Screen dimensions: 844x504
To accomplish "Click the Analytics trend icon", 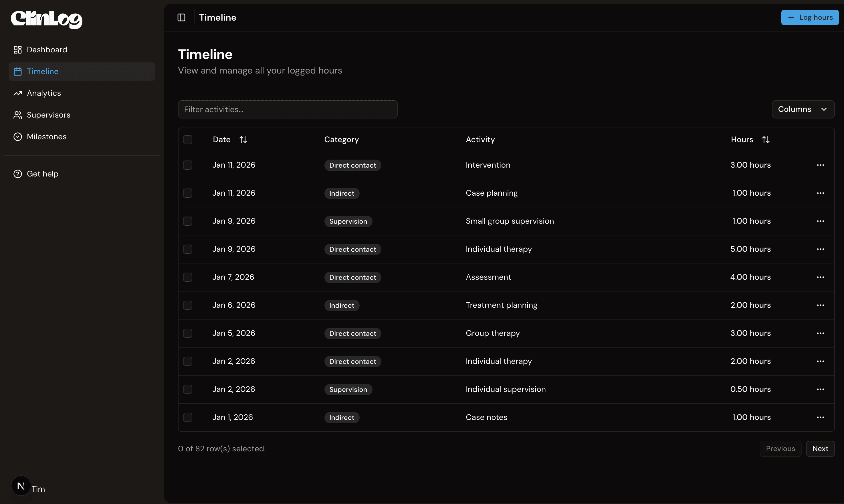I will click(18, 93).
